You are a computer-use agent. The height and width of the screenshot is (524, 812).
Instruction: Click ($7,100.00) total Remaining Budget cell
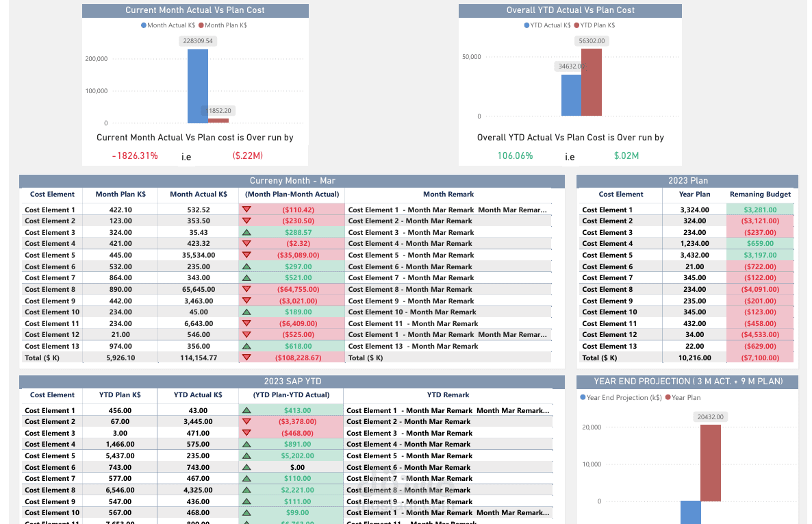760,358
